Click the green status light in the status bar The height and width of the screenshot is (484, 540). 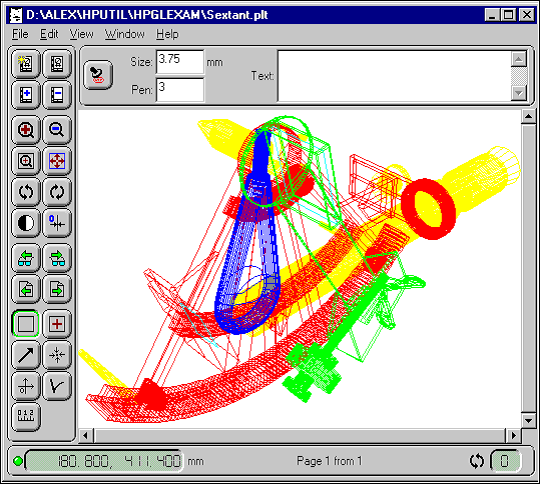(18, 461)
